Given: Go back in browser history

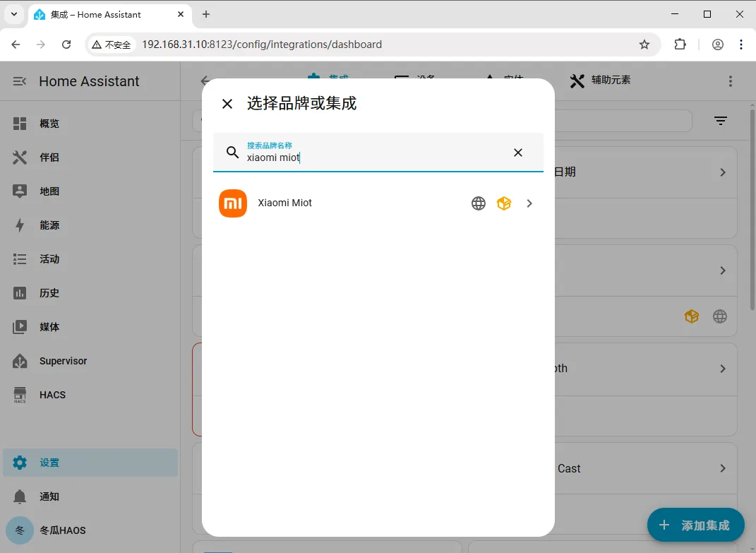Looking at the screenshot, I should point(16,44).
